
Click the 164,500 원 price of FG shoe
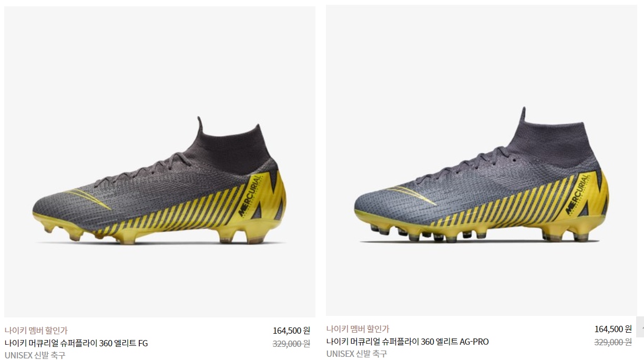coord(291,331)
